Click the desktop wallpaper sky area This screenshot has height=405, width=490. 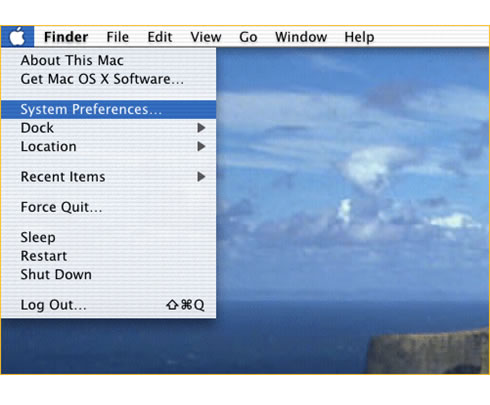(x=353, y=167)
